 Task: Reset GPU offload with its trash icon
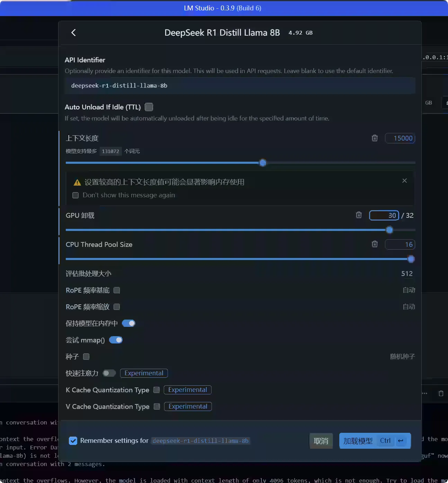pos(359,215)
